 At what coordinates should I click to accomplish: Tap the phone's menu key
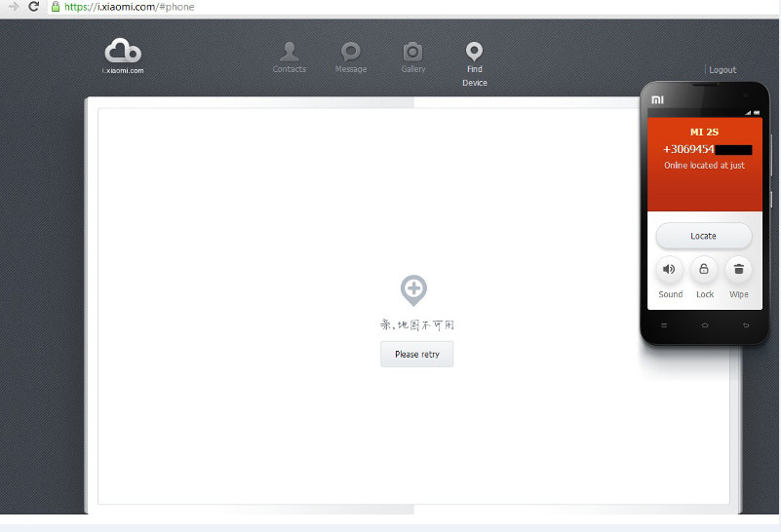pos(665,324)
